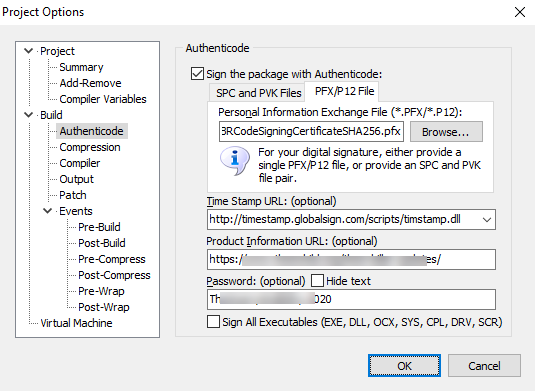Click the Personal Information Exchange File label
Viewport: 535px width, 391px height.
(340, 112)
